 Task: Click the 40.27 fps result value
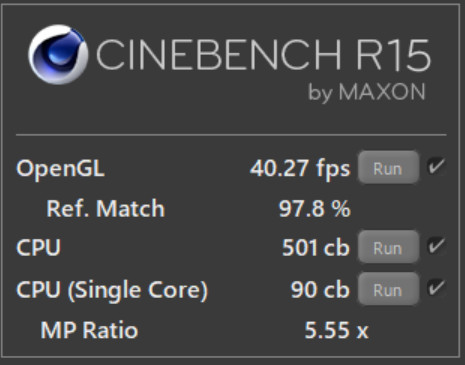300,169
